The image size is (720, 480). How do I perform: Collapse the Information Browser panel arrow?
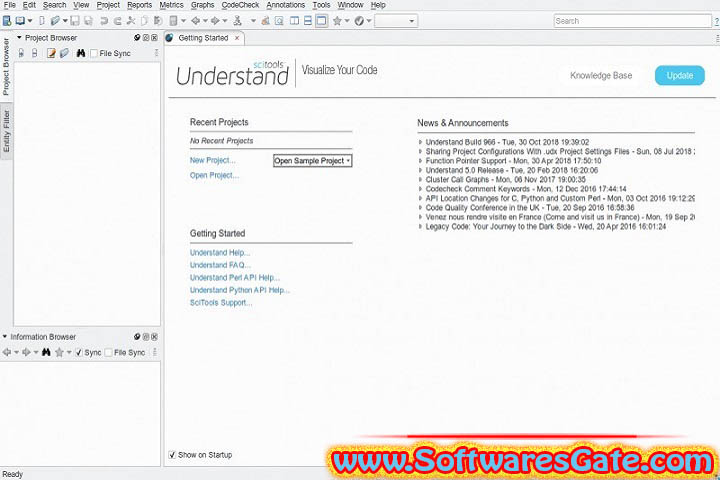(x=5, y=337)
